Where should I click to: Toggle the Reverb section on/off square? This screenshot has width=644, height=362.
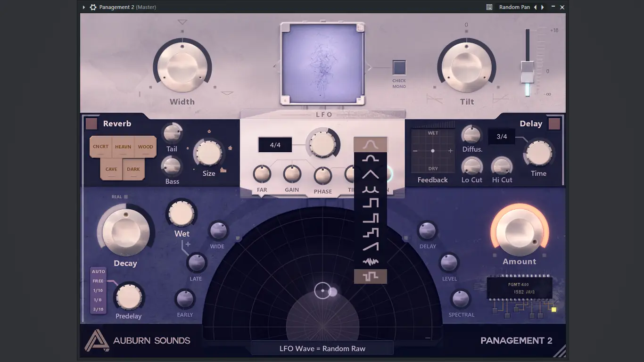tap(91, 124)
